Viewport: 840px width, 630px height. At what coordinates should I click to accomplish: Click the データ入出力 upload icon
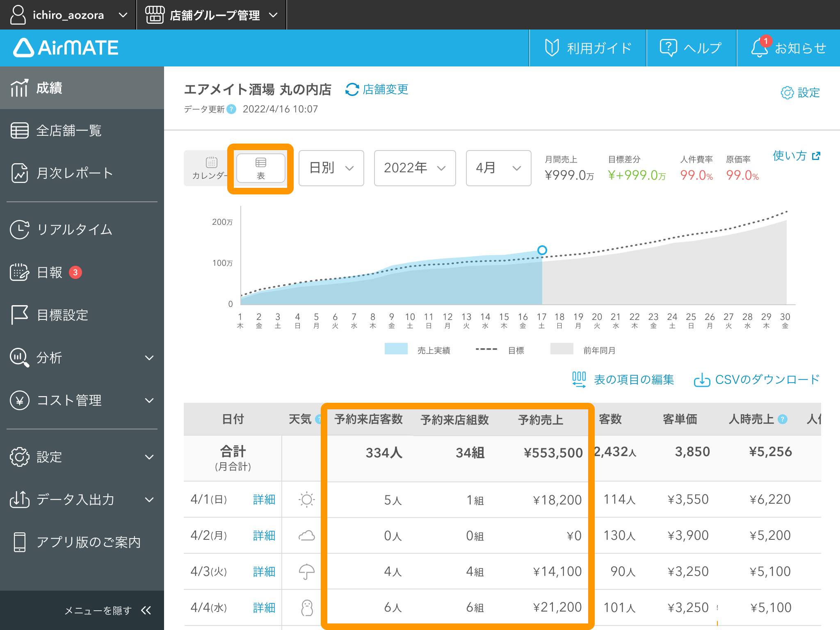pos(19,500)
